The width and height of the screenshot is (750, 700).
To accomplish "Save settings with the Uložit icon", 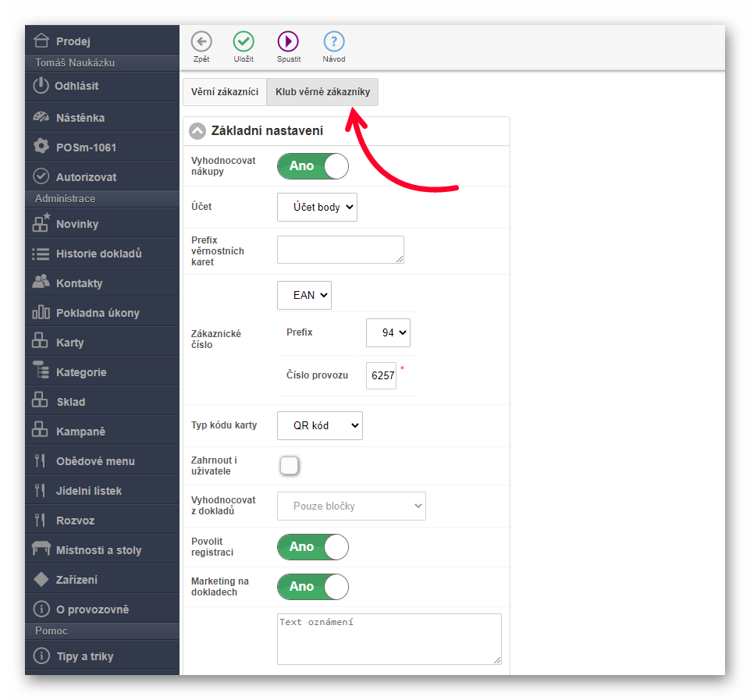I will click(x=243, y=41).
